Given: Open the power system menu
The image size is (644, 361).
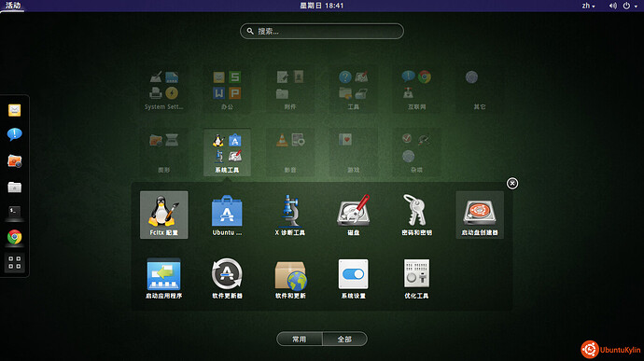Looking at the screenshot, I should pos(630,6).
